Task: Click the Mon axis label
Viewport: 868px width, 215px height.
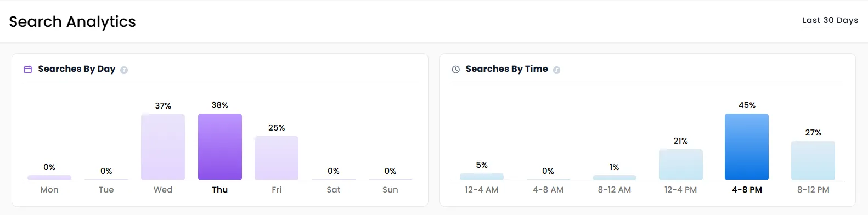Action: pyautogui.click(x=49, y=190)
